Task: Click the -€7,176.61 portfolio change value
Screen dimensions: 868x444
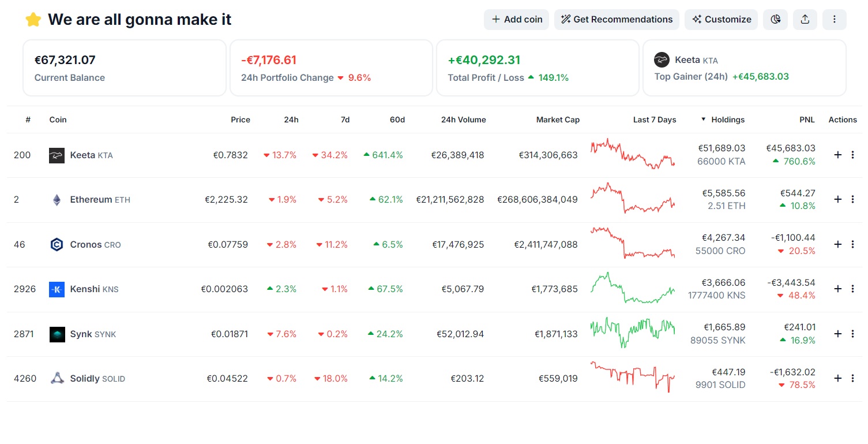Action: coord(269,60)
